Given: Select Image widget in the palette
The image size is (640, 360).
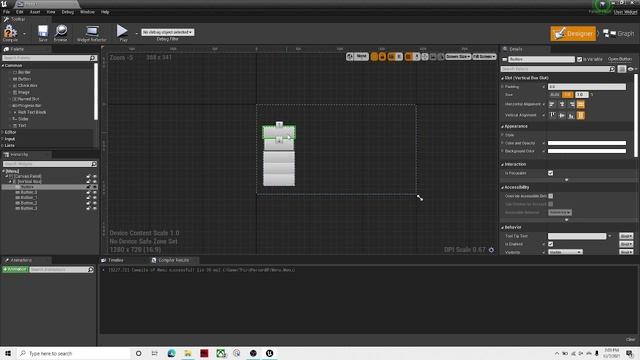Looking at the screenshot, I should pyautogui.click(x=24, y=92).
